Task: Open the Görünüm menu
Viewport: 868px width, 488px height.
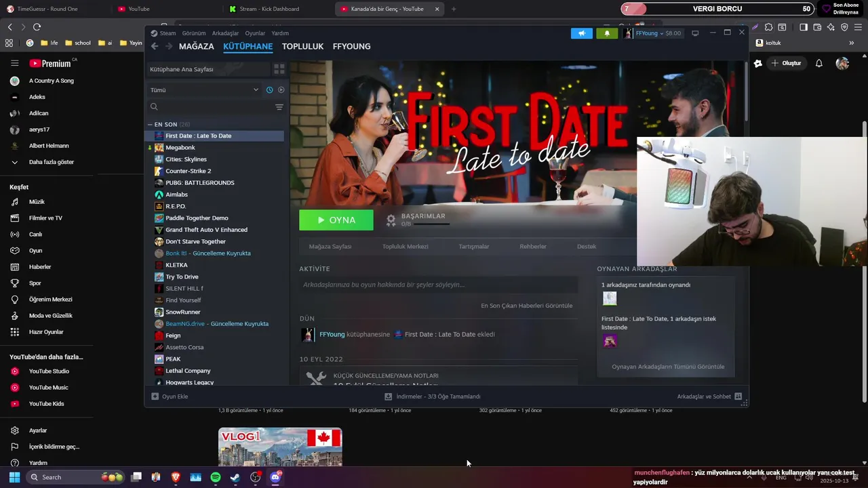Action: tap(194, 33)
